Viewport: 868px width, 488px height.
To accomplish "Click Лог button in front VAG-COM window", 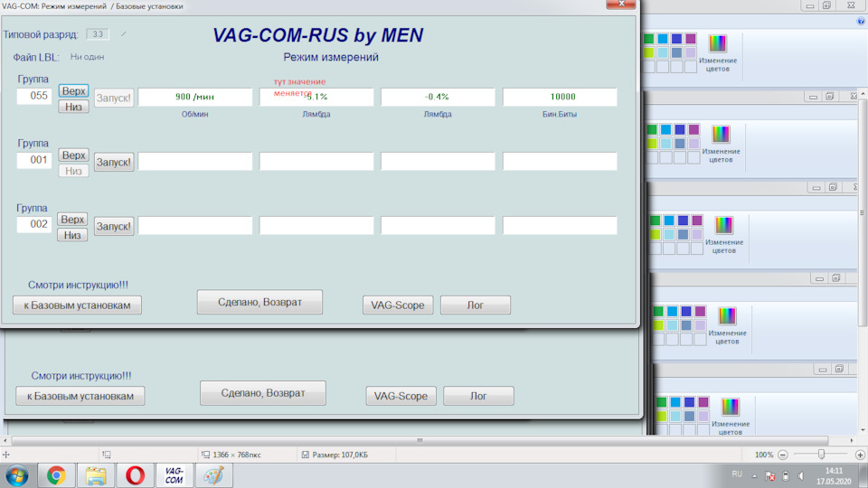I will 475,305.
